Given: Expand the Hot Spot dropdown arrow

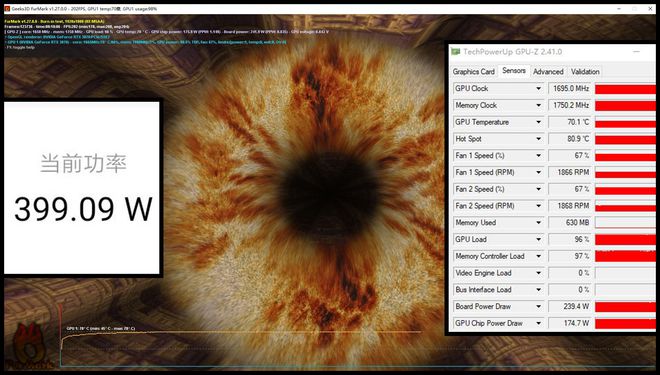Looking at the screenshot, I should point(538,139).
